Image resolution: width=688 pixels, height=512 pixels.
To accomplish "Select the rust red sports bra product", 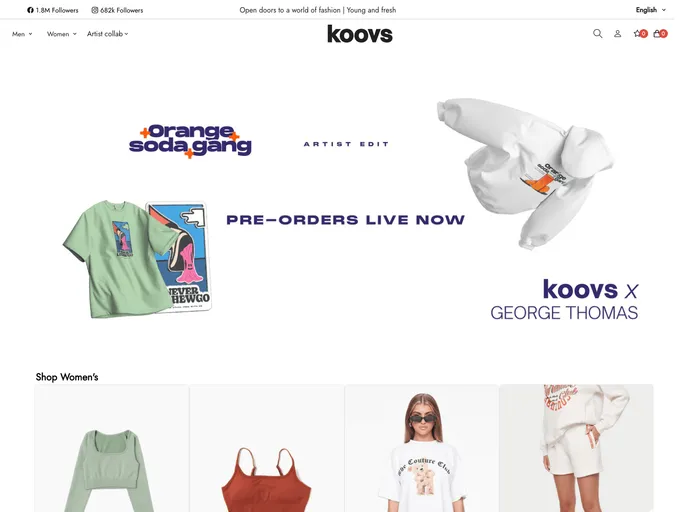I will [x=267, y=448].
